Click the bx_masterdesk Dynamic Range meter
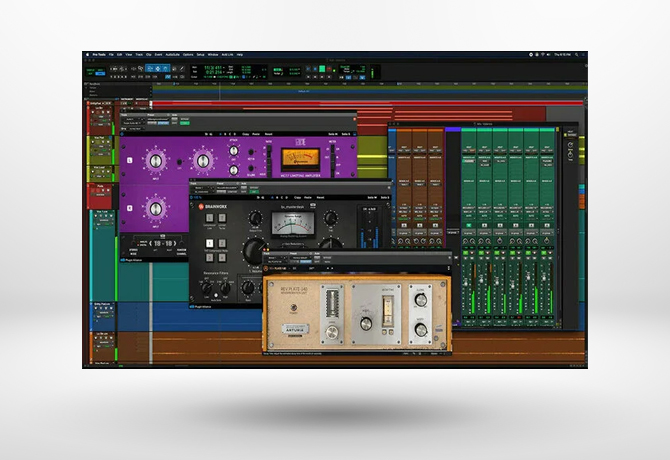The width and height of the screenshot is (670, 460). click(x=293, y=224)
